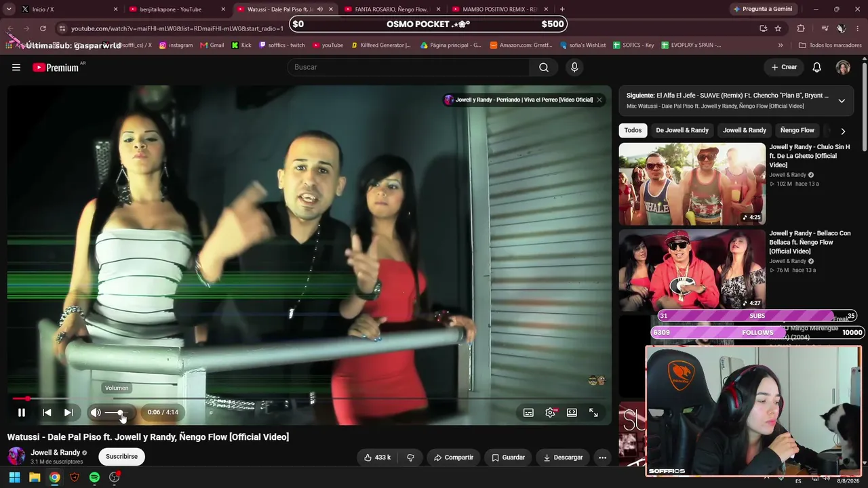Open the Windows Start menu
This screenshot has height=488, width=868.
pyautogui.click(x=14, y=477)
